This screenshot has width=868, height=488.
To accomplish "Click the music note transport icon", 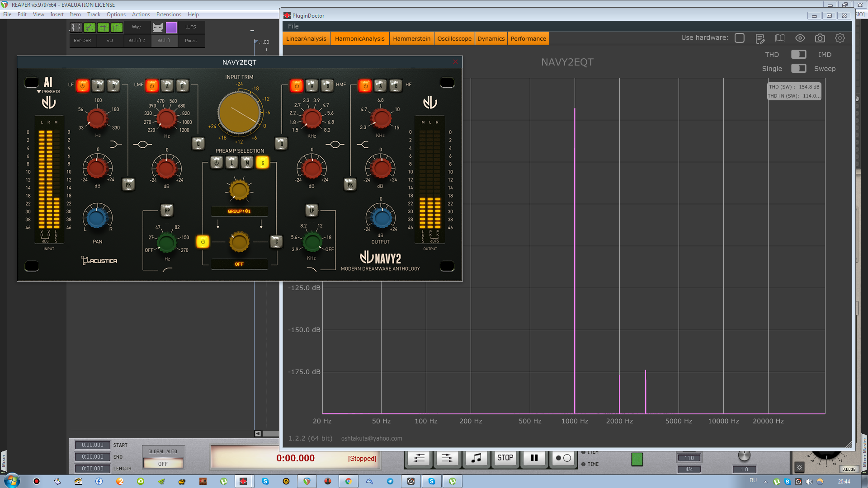I will coord(476,458).
